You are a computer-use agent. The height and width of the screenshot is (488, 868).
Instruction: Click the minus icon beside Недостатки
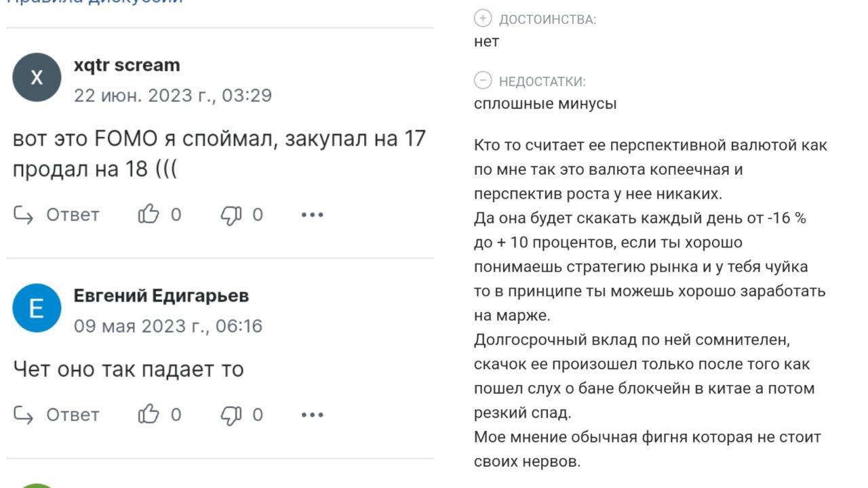tap(482, 81)
